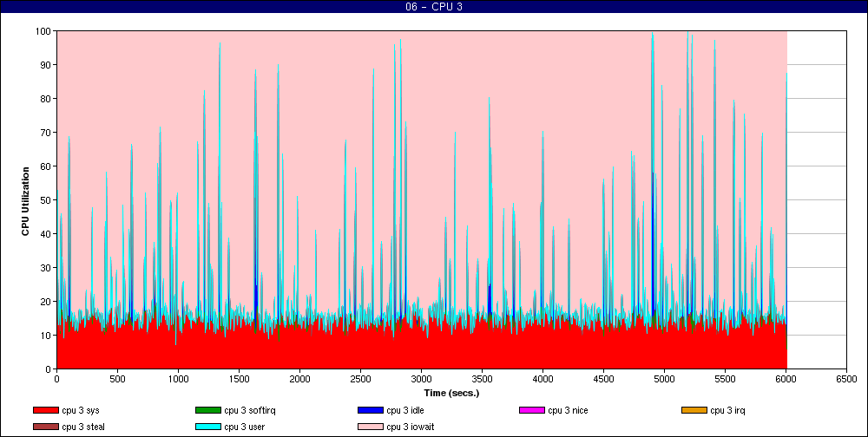Click the x-axis tick value 6500
868x437 pixels.
pos(846,380)
